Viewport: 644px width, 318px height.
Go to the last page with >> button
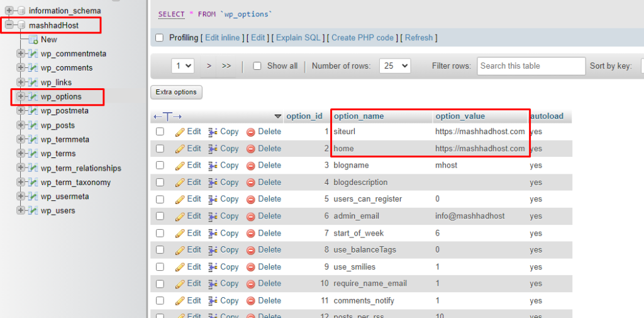226,66
